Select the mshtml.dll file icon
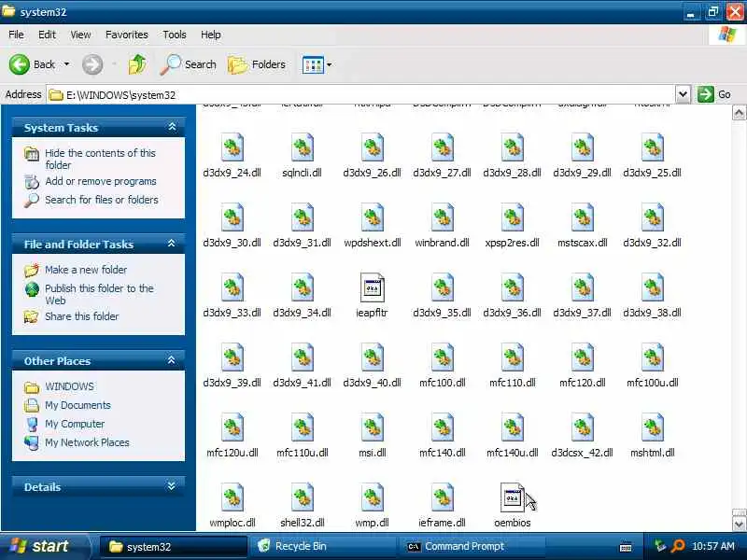Viewport: 747px width, 560px height. 653,427
